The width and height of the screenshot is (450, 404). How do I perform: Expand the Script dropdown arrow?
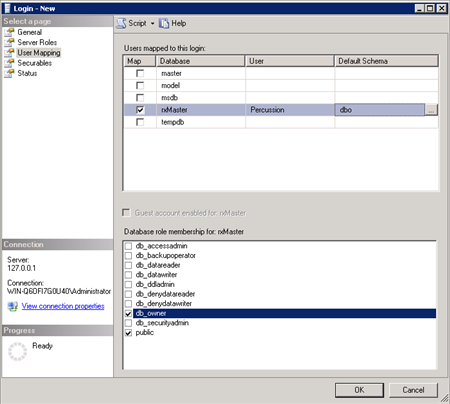[x=152, y=23]
